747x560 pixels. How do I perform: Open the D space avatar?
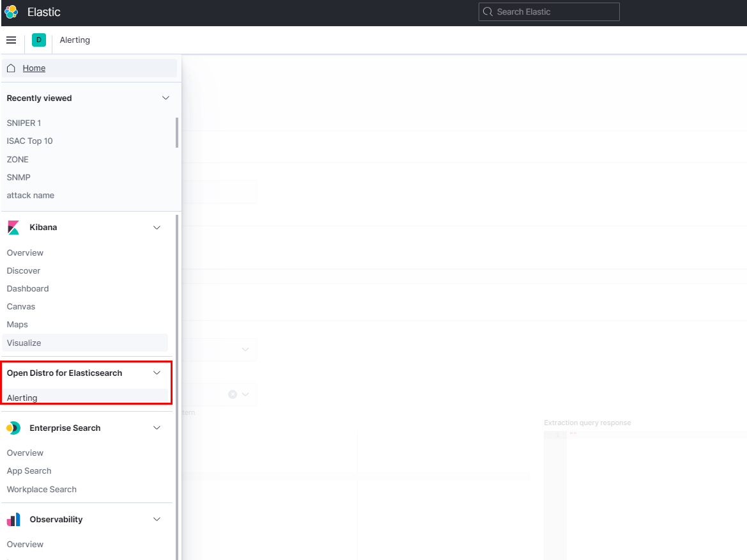point(38,40)
